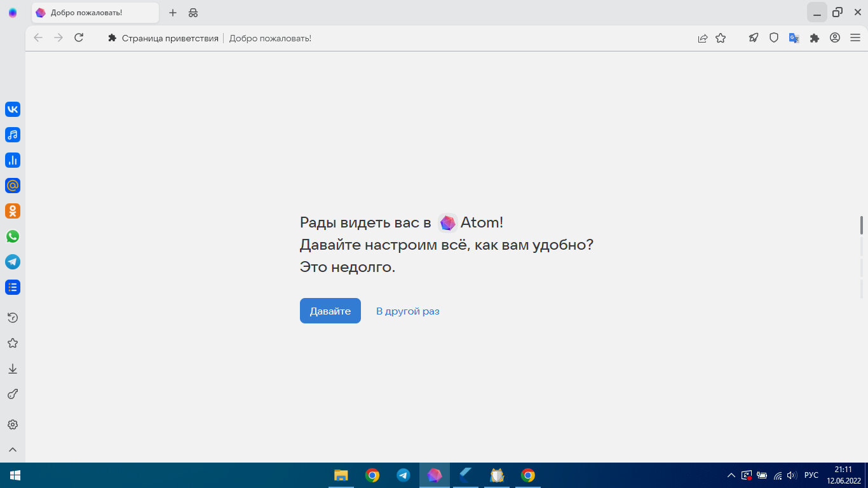Open Telegram from the sidebar
This screenshot has width=868, height=488.
[13, 262]
